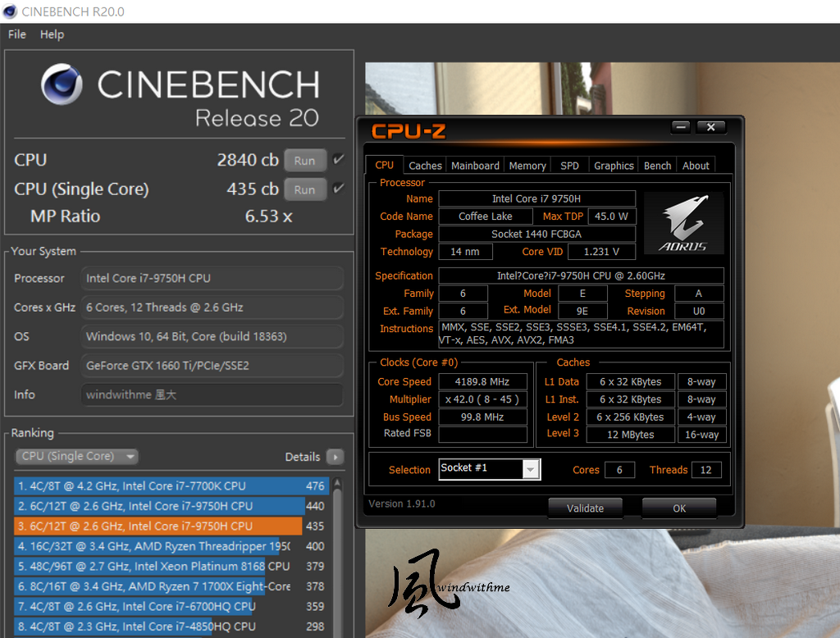This screenshot has width=840, height=638.
Task: Click the Threads value 12
Action: click(706, 470)
